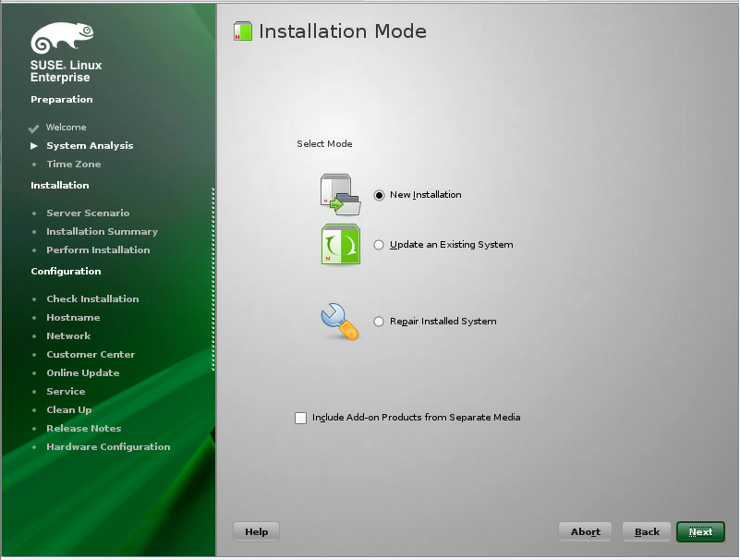
Task: Click the System Analysis arrow marker
Action: click(x=34, y=146)
